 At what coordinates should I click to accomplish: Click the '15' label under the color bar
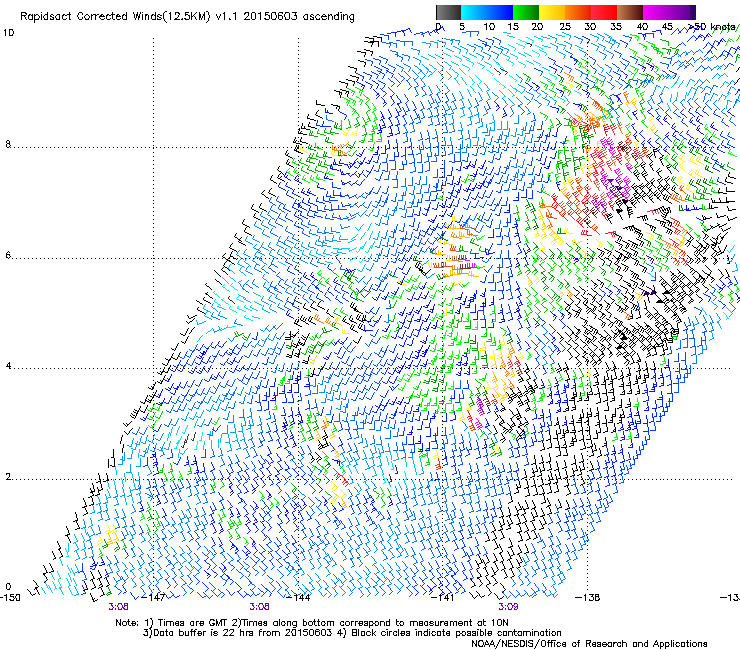point(513,27)
